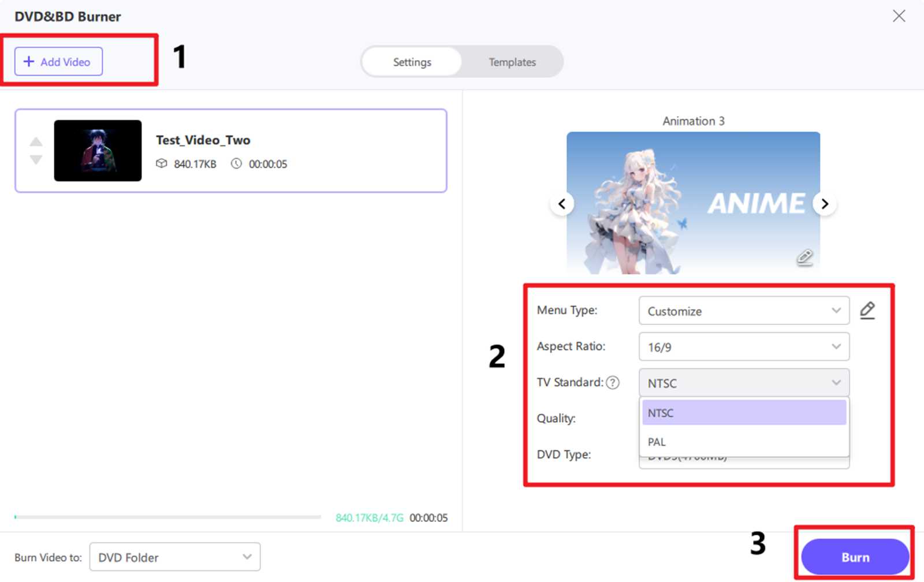924x582 pixels.
Task: Click the Add Video button
Action: pyautogui.click(x=57, y=61)
